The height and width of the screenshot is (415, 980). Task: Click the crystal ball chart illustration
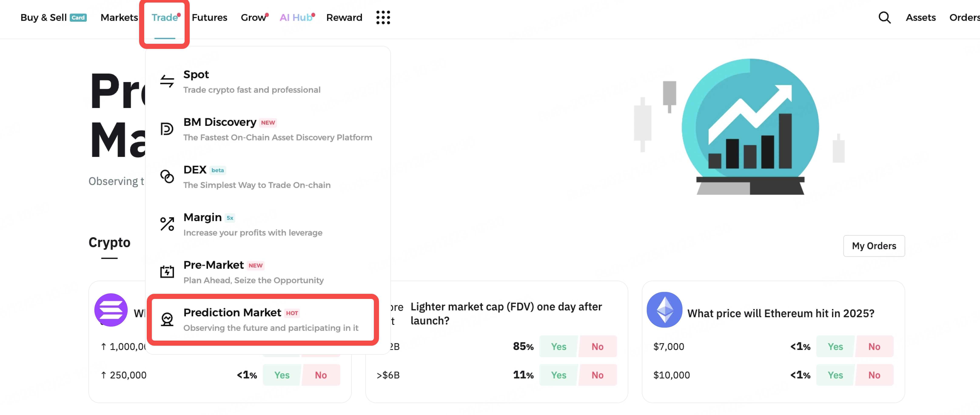pyautogui.click(x=750, y=127)
